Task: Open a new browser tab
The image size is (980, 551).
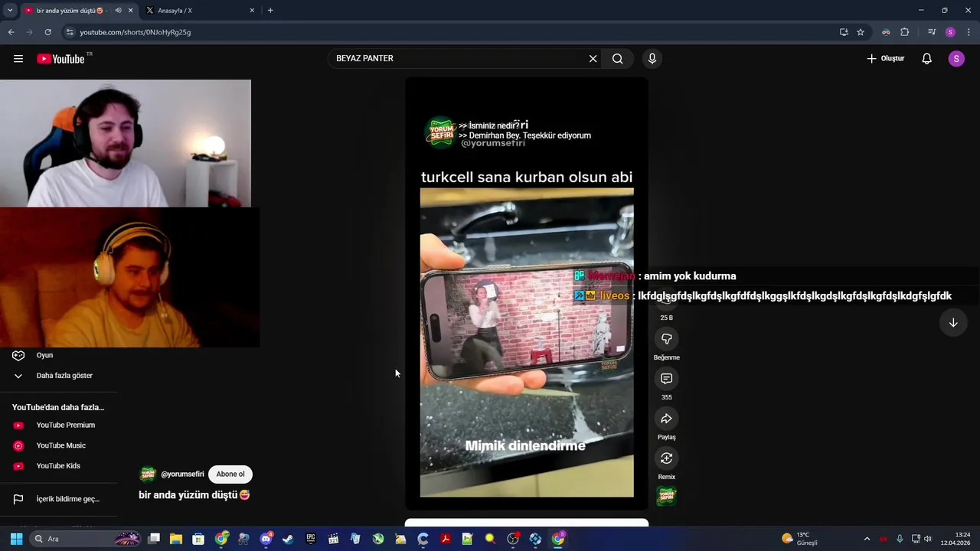Action: pos(270,11)
